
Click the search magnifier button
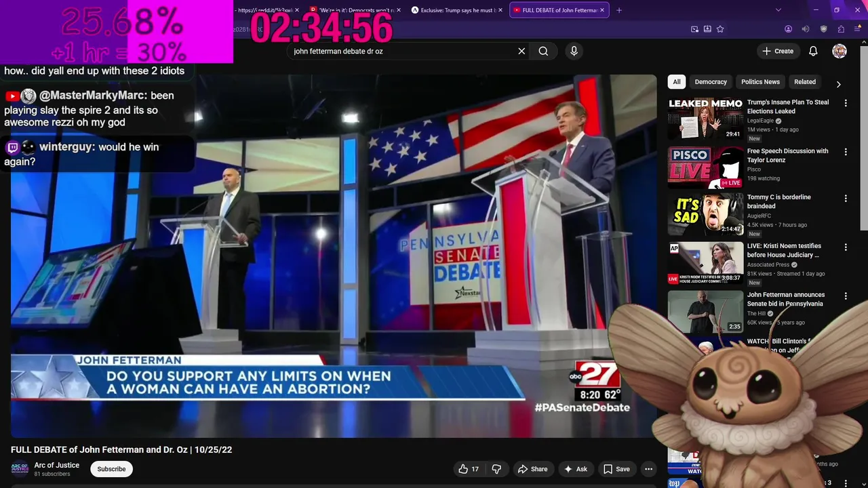[x=543, y=51]
